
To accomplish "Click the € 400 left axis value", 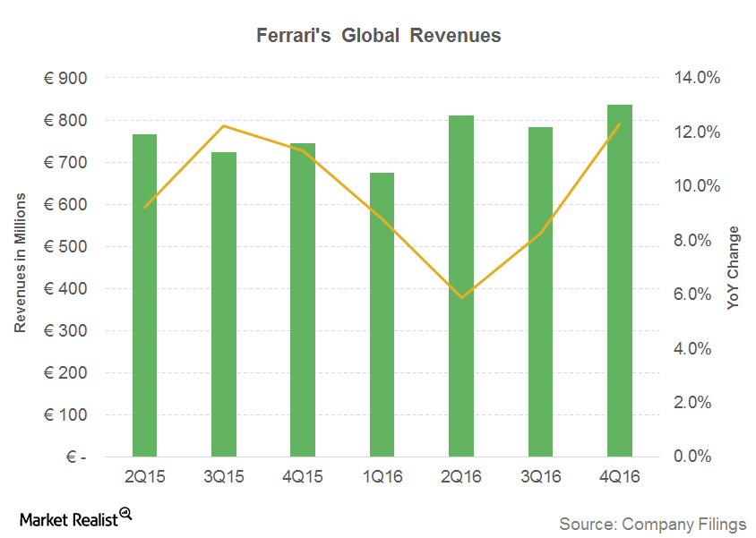I will click(x=65, y=288).
